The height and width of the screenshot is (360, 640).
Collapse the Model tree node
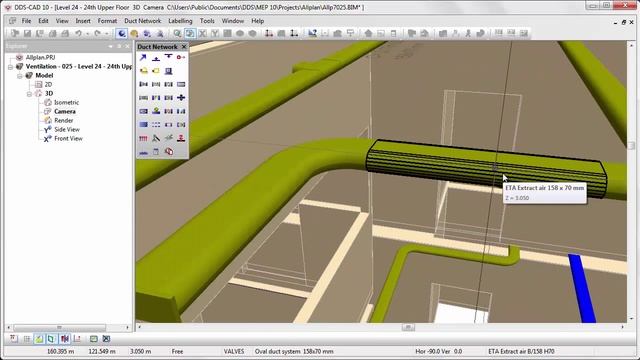click(x=20, y=76)
